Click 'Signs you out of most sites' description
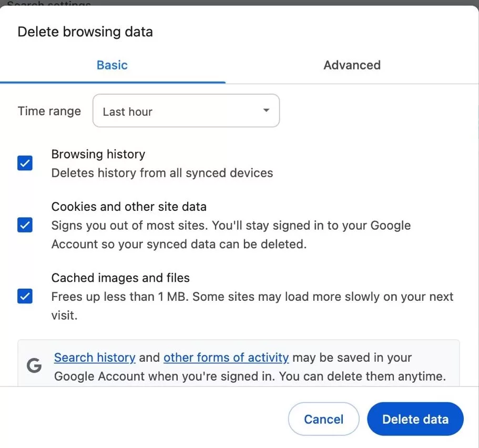 [231, 235]
